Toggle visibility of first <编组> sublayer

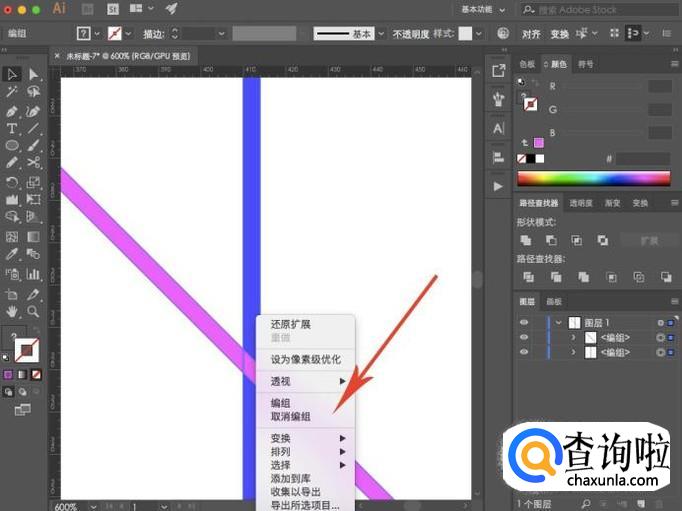tap(524, 338)
